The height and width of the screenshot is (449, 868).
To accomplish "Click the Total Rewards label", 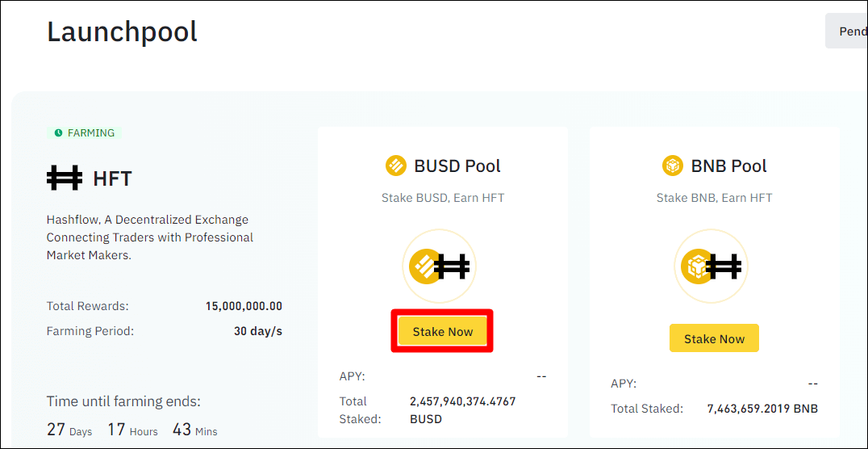I will (87, 305).
